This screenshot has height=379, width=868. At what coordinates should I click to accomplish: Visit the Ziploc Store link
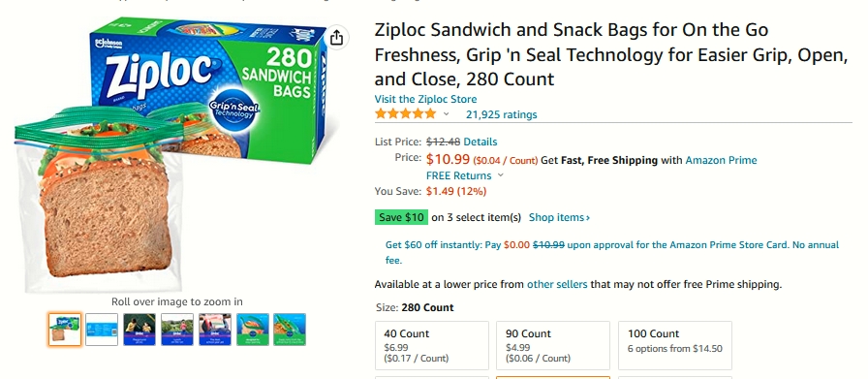[x=425, y=99]
